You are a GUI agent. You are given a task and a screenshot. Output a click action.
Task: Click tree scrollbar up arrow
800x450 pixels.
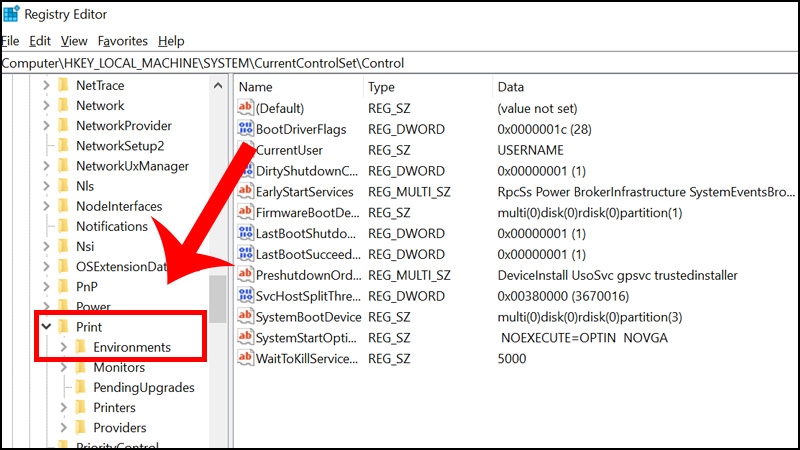pyautogui.click(x=218, y=85)
